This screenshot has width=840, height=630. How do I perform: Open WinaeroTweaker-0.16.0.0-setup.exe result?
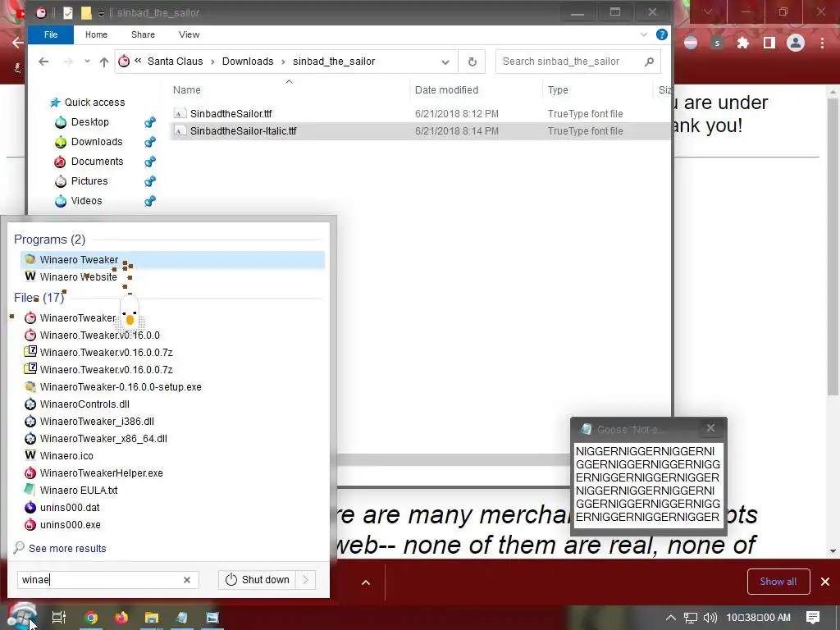(113, 387)
